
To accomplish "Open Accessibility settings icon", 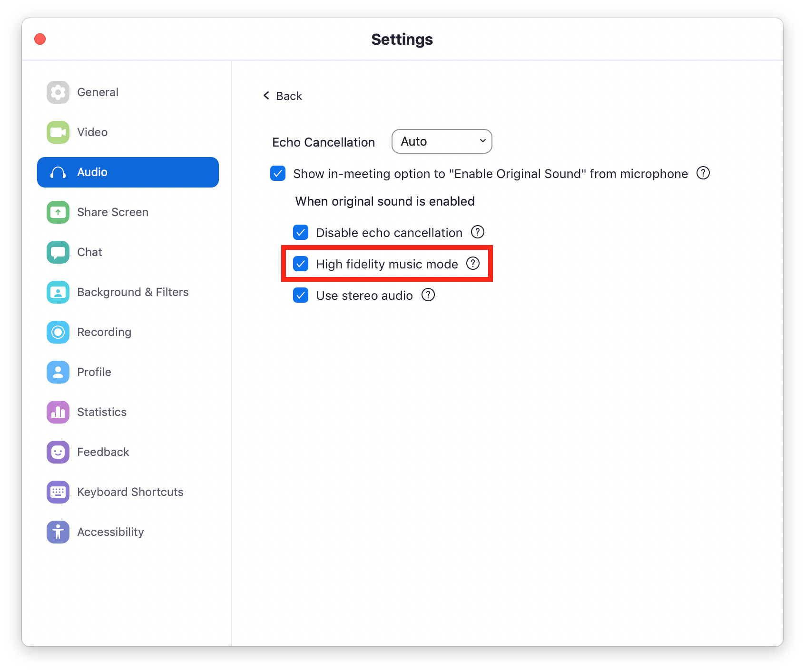I will tap(58, 532).
